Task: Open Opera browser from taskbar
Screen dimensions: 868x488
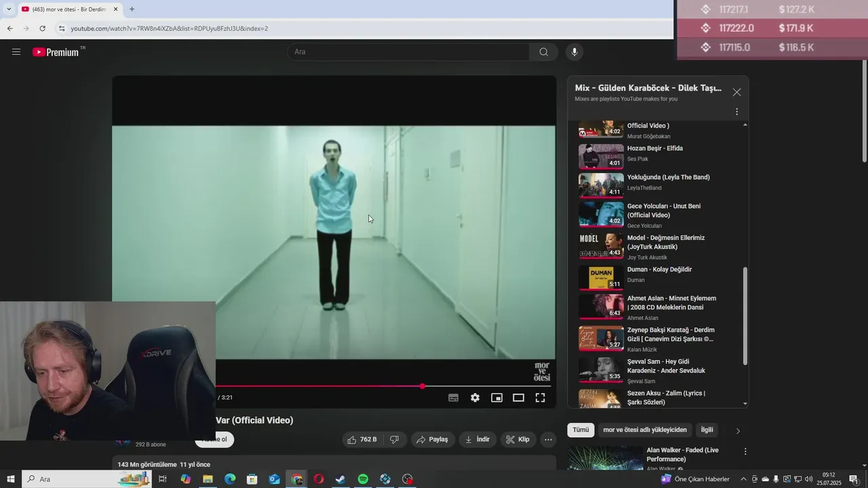Action: pos(319,479)
